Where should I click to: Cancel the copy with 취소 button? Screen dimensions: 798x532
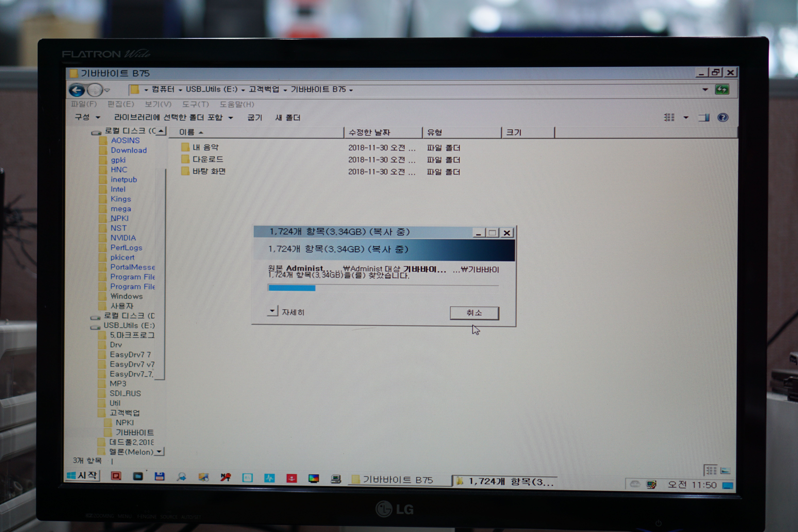pos(474,313)
